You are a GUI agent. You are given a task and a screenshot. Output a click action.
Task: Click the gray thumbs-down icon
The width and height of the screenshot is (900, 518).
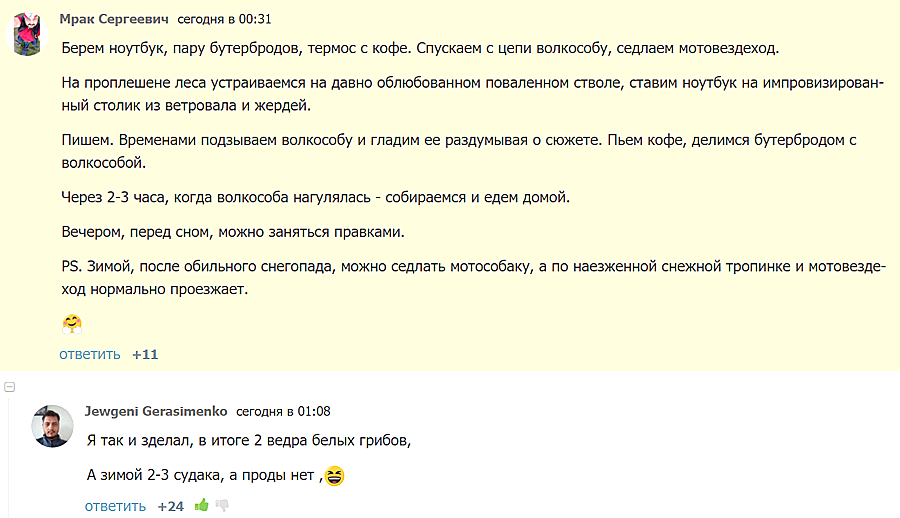pyautogui.click(x=222, y=506)
